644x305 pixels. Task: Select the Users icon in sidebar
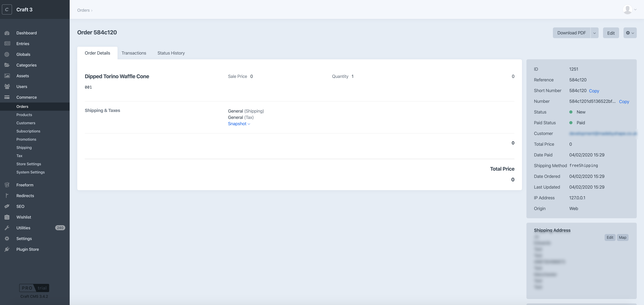click(7, 86)
